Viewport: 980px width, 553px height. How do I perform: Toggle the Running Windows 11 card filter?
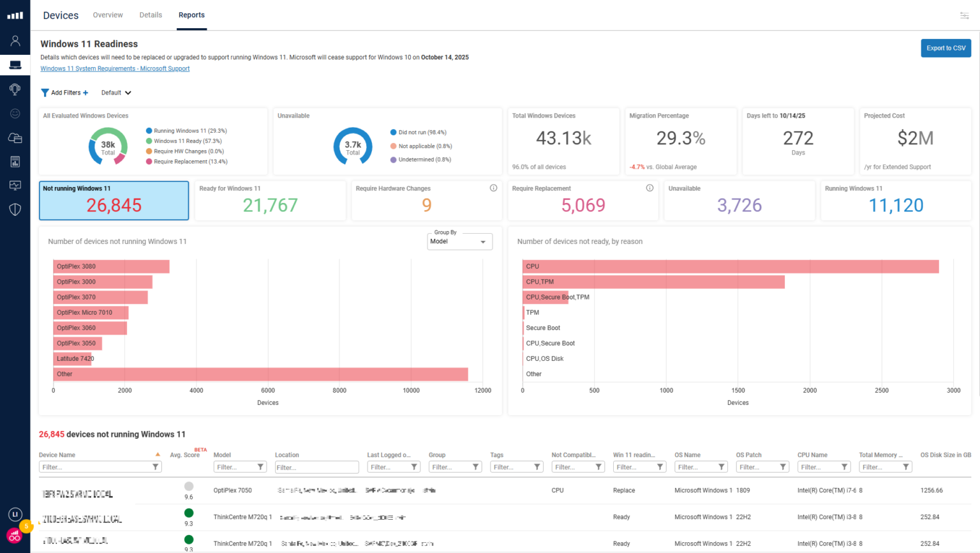coord(895,201)
